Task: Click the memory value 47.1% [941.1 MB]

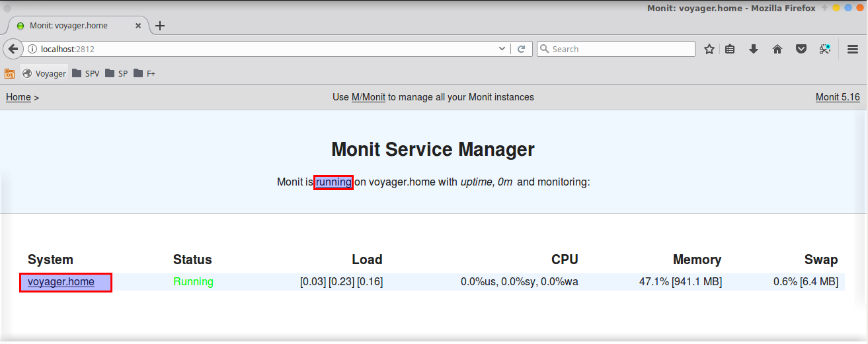Action: tap(680, 282)
